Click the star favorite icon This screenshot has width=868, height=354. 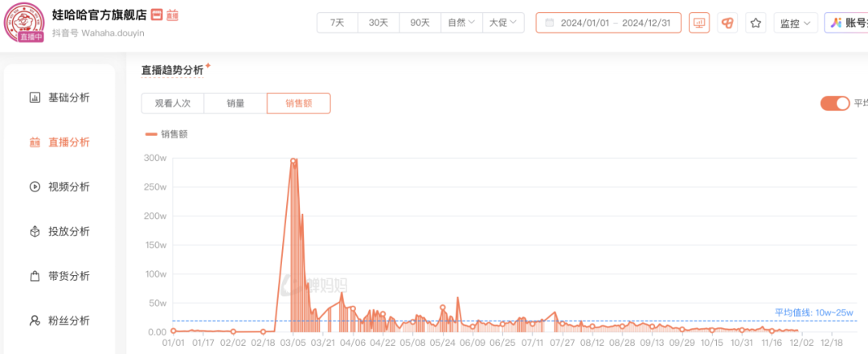coord(755,23)
